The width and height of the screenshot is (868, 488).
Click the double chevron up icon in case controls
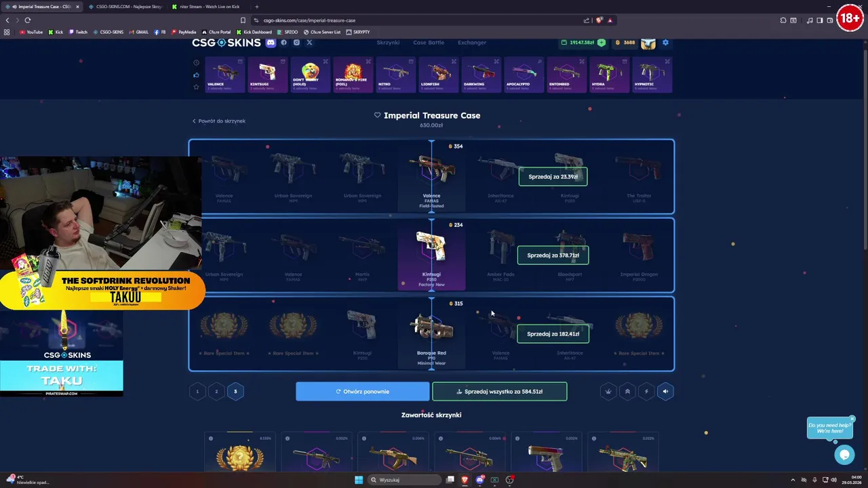point(627,391)
